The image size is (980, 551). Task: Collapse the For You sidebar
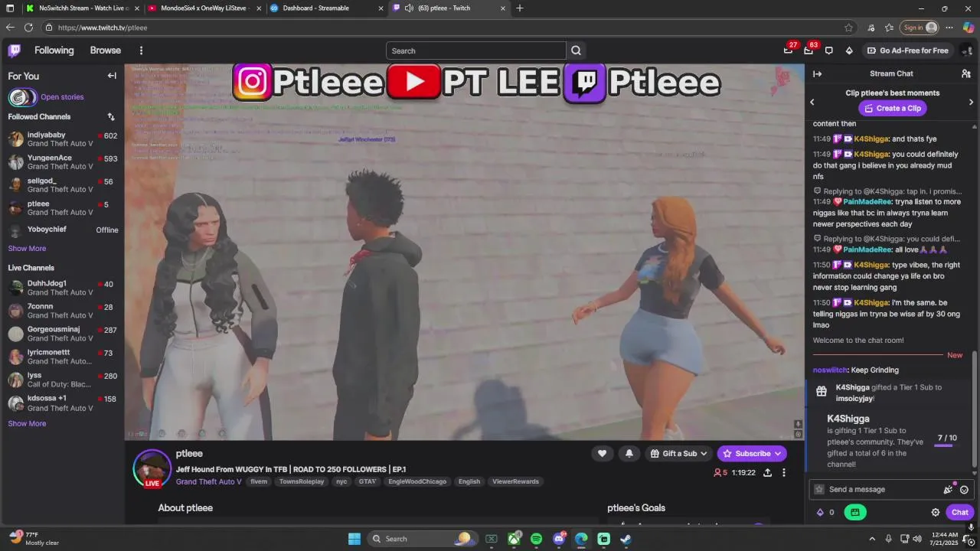pos(112,76)
